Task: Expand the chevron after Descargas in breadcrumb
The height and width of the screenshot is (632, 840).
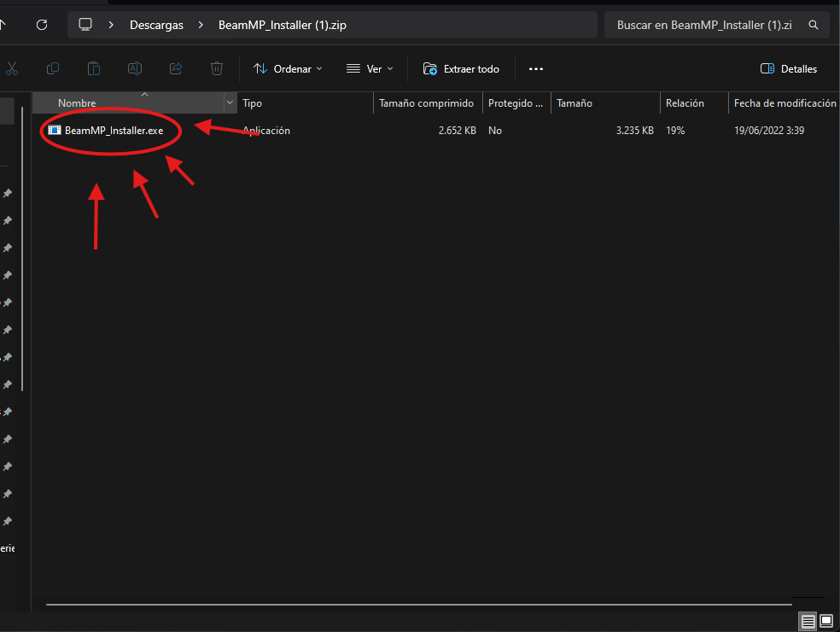Action: [x=201, y=25]
